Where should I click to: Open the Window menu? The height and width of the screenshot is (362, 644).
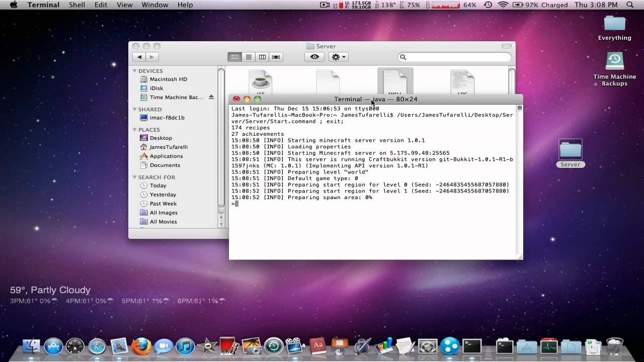pyautogui.click(x=155, y=5)
